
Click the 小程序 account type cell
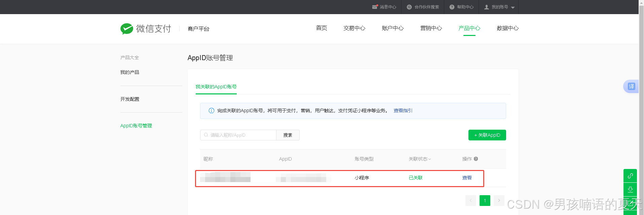point(362,178)
